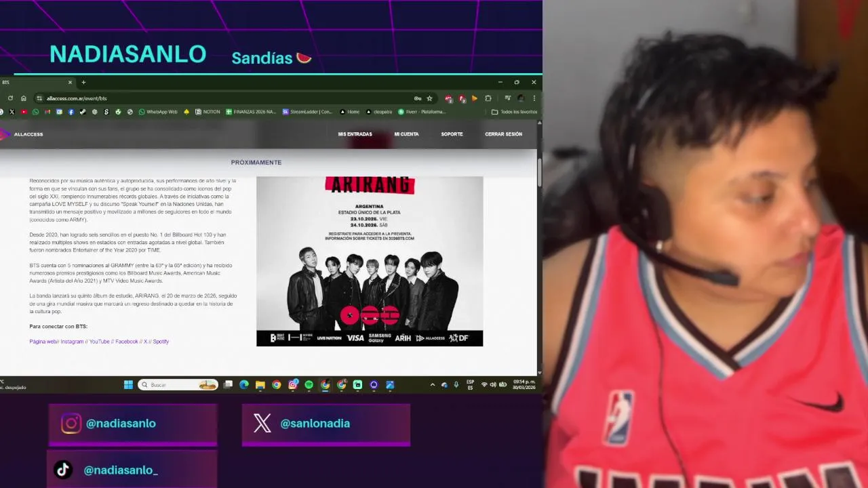Close the BTS tab

tap(70, 82)
